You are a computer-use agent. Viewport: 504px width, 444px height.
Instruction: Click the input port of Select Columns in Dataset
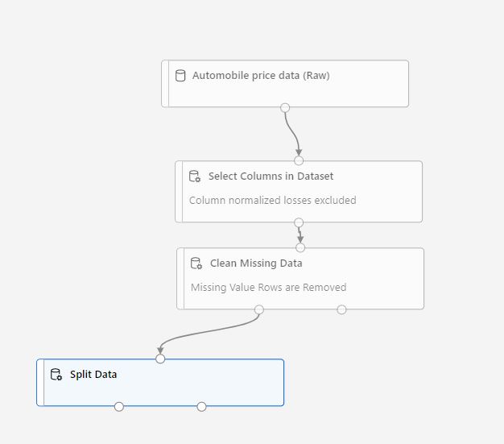click(299, 160)
